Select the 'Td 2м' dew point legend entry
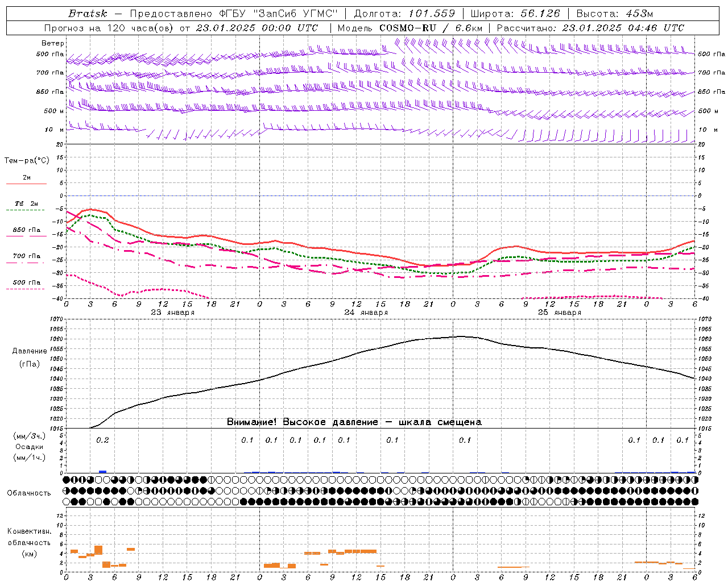 [27, 203]
